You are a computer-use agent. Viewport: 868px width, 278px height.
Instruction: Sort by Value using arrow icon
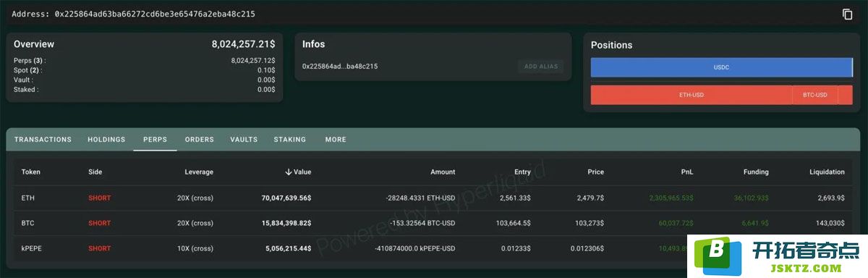pos(289,172)
